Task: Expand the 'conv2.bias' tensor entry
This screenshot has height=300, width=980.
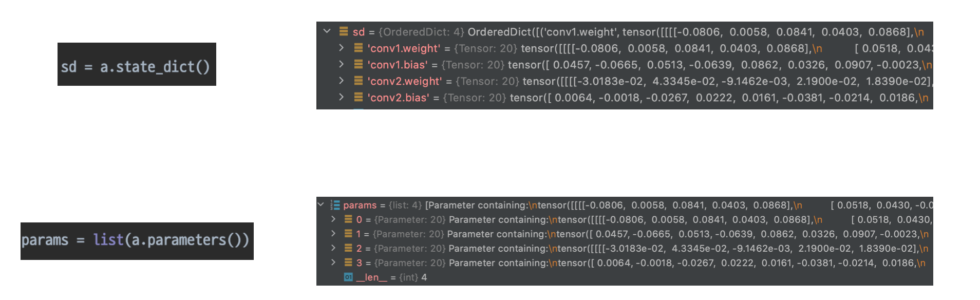Action: point(341,97)
